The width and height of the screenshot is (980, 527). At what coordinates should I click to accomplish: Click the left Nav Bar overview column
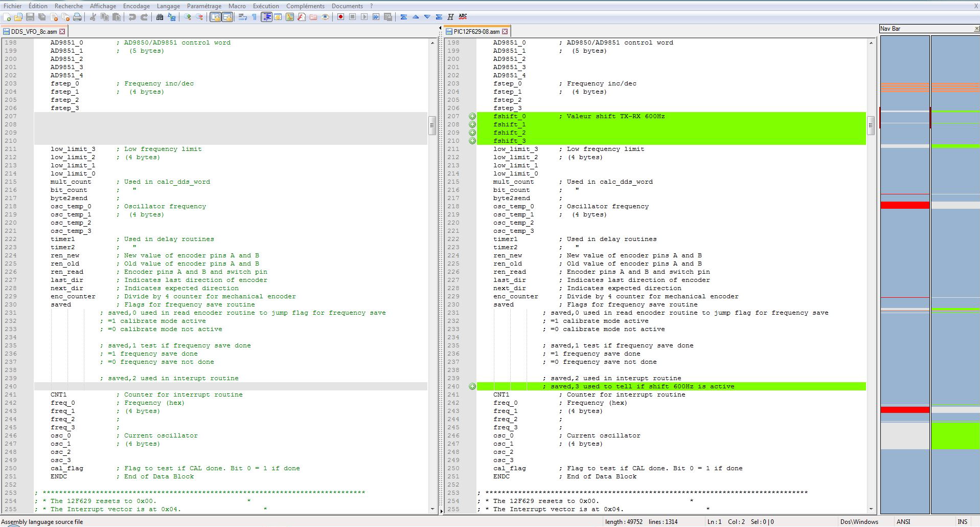point(904,274)
